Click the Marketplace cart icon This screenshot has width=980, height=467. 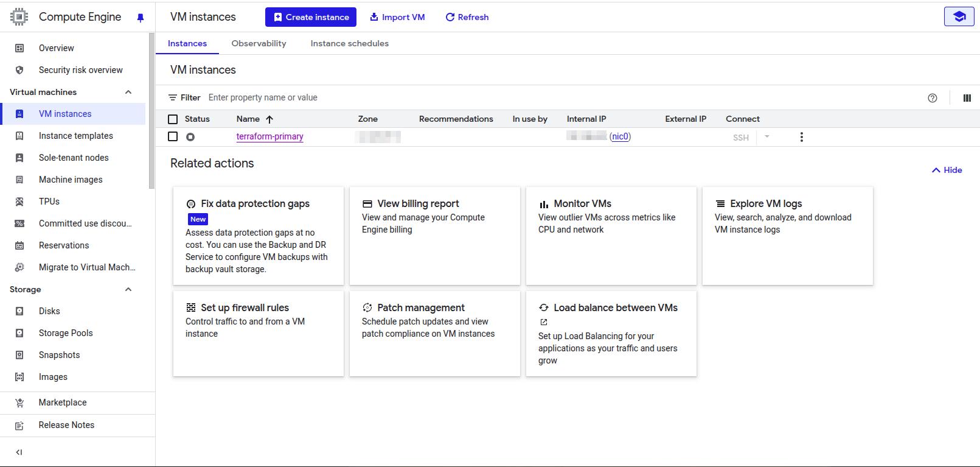(19, 402)
